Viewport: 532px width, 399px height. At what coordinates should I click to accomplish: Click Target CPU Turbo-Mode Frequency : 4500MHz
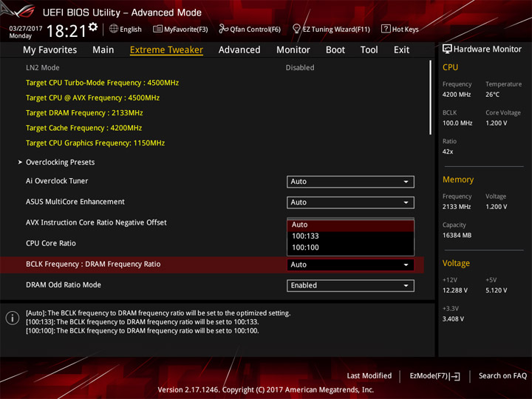tap(102, 83)
